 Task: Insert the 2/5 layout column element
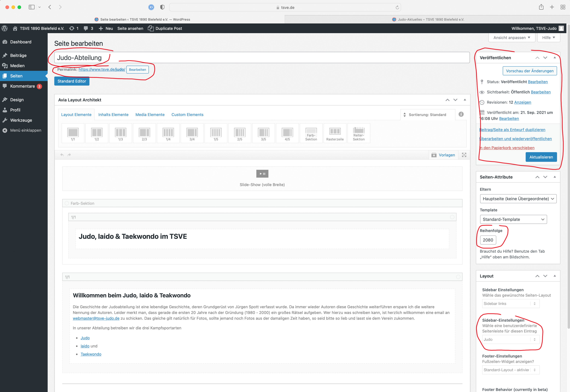point(240,133)
